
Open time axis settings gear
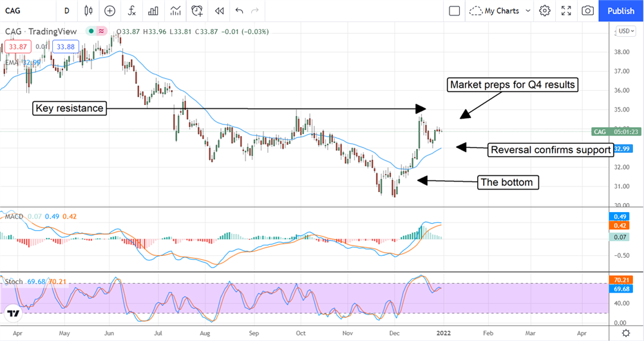(x=625, y=333)
